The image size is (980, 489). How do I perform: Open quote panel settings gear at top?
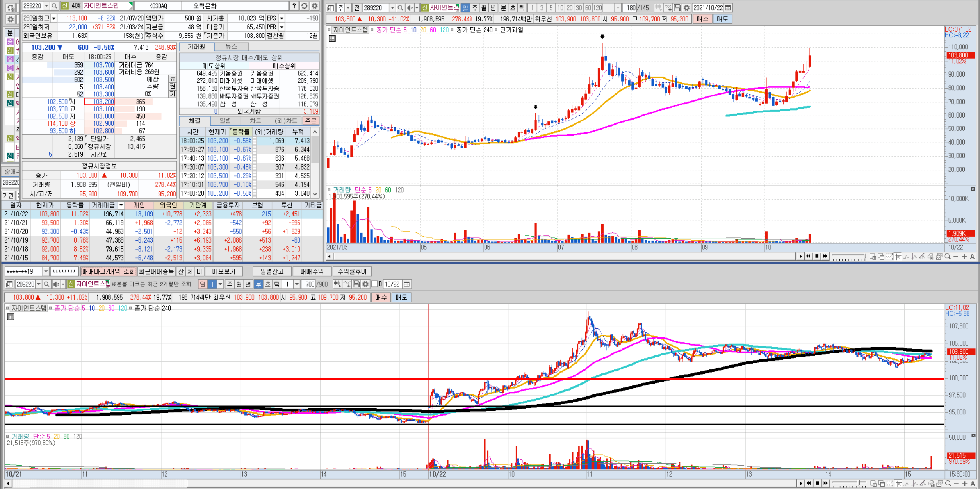click(314, 6)
